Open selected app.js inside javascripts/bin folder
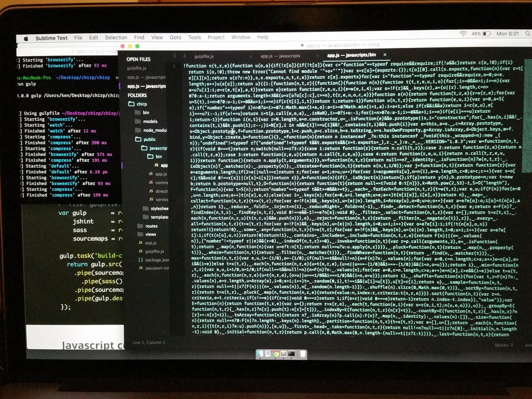 click(161, 165)
